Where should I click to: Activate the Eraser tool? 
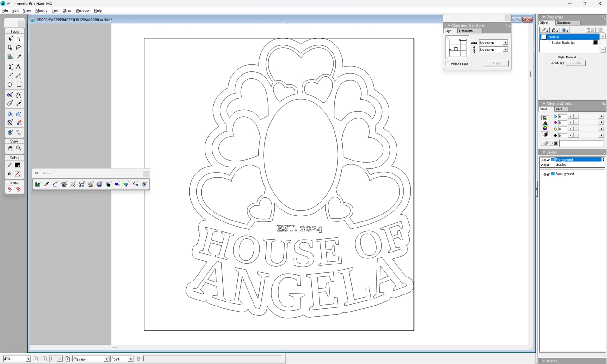(x=10, y=103)
